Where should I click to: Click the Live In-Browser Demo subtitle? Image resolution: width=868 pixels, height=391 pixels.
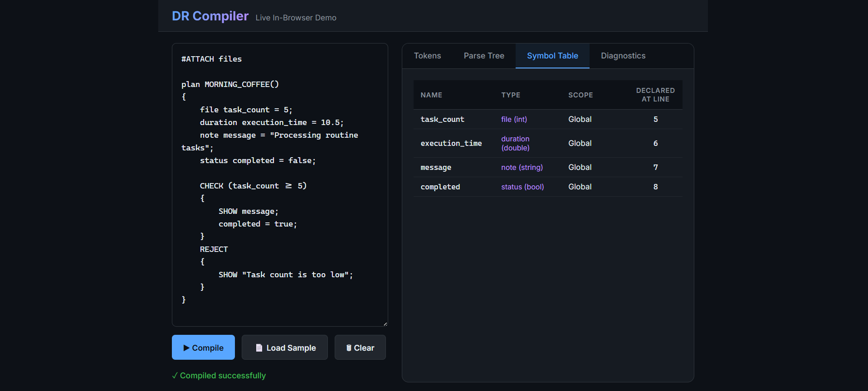coord(296,18)
